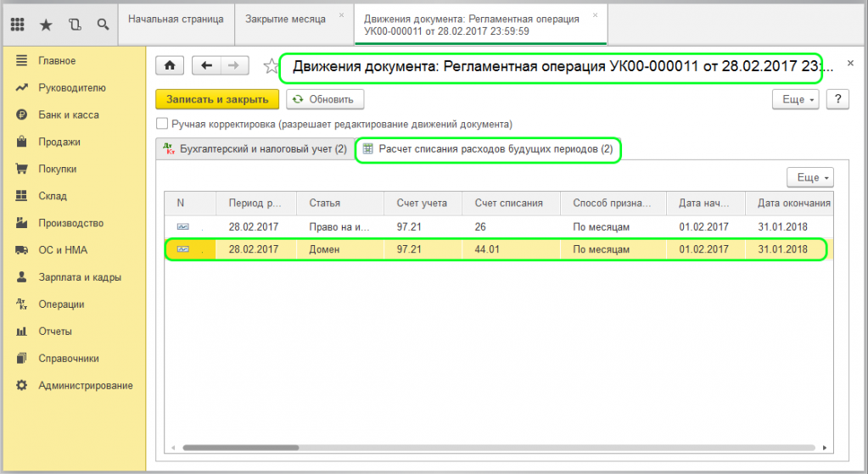Enable the Ручная корректировка checkbox
This screenshot has width=868, height=474.
162,124
